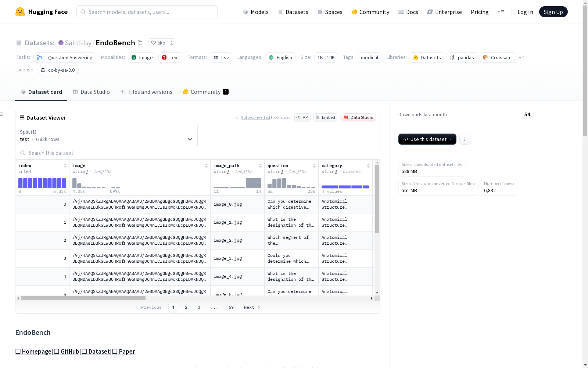Open the navigation overflow menu icon
Viewport: 588px width, 368px height.
tap(501, 12)
